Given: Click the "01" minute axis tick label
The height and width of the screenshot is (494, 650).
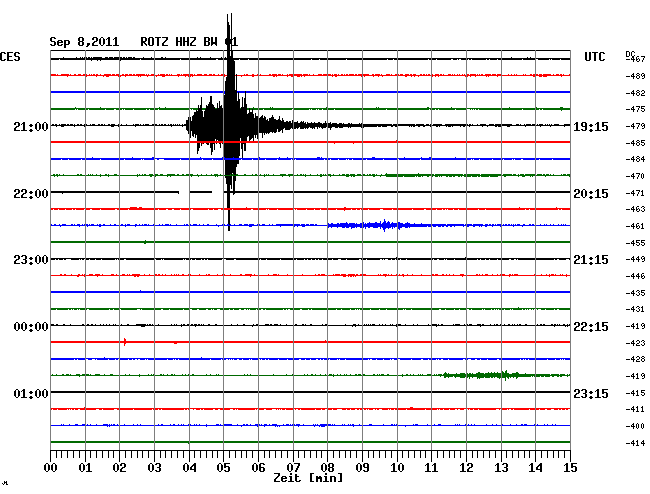Looking at the screenshot, I should (85, 468).
